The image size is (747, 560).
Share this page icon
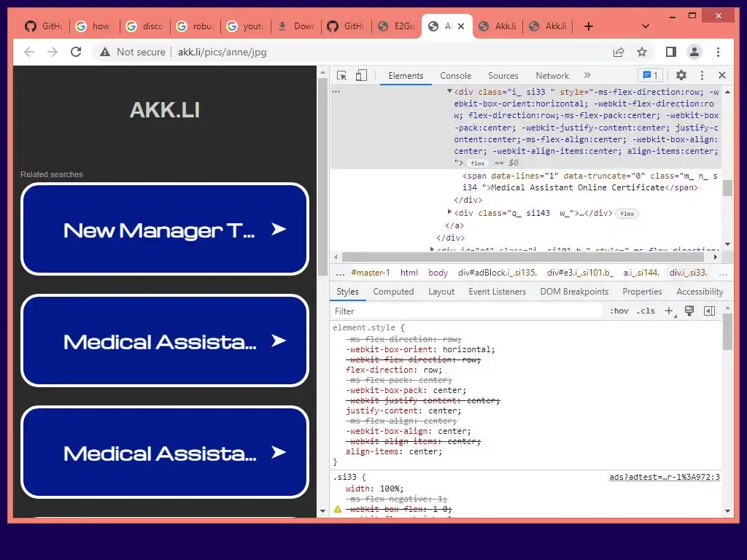coord(619,52)
